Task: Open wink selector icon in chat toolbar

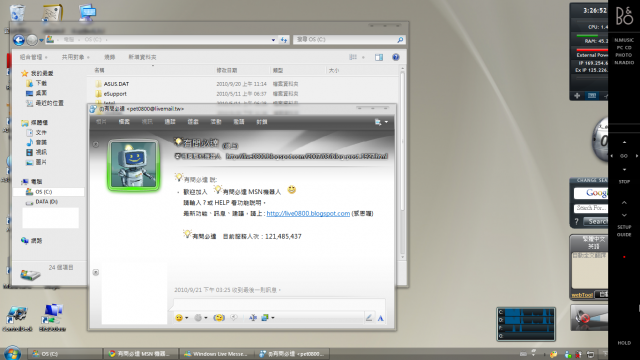Action: [x=201, y=318]
